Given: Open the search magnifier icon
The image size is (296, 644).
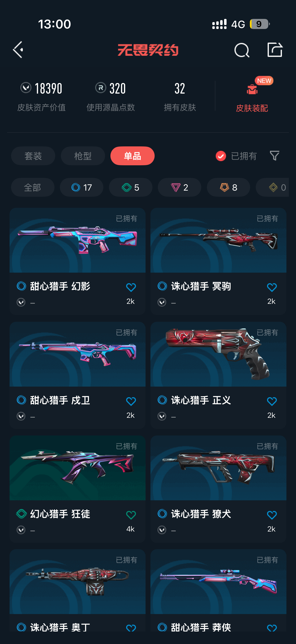Looking at the screenshot, I should tap(242, 50).
